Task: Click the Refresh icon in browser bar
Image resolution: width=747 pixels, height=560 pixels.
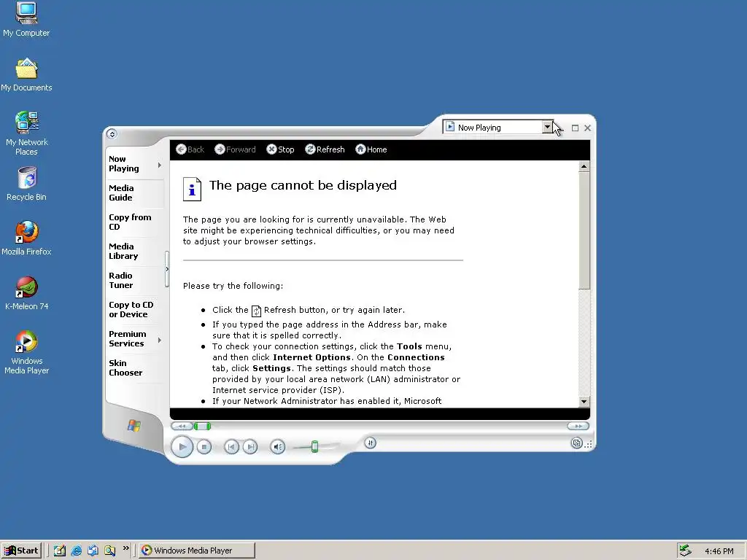Action: [x=310, y=149]
